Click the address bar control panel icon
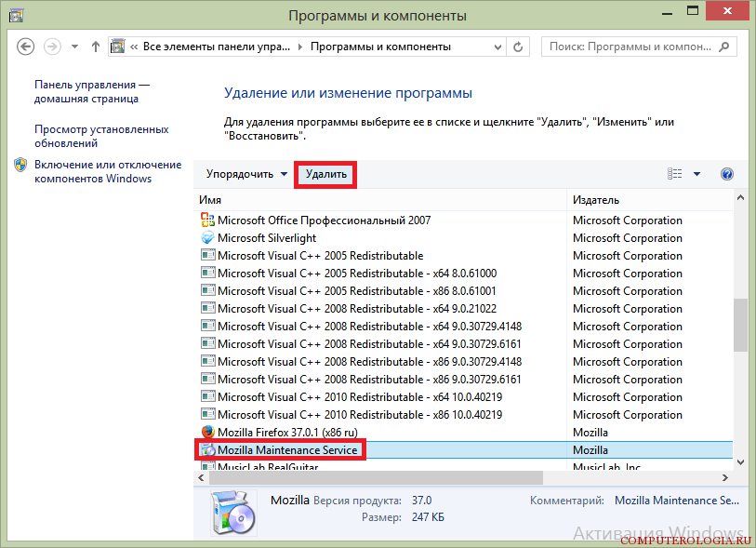This screenshot has width=756, height=548. point(118,47)
